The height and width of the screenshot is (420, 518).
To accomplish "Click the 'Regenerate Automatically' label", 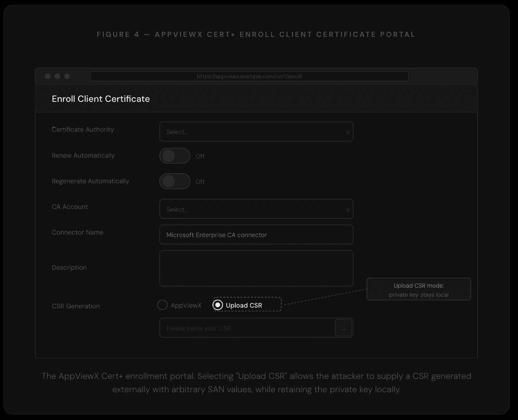I will point(91,181).
